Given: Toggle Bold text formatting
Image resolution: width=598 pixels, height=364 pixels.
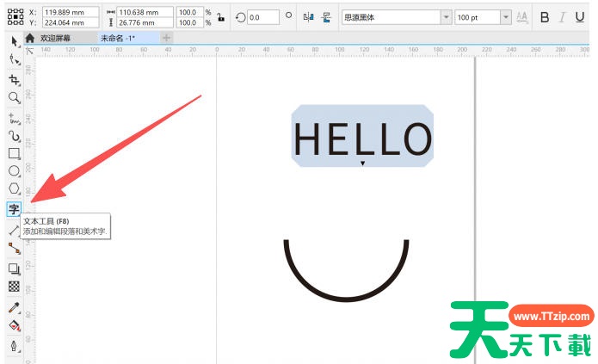Looking at the screenshot, I should (544, 17).
